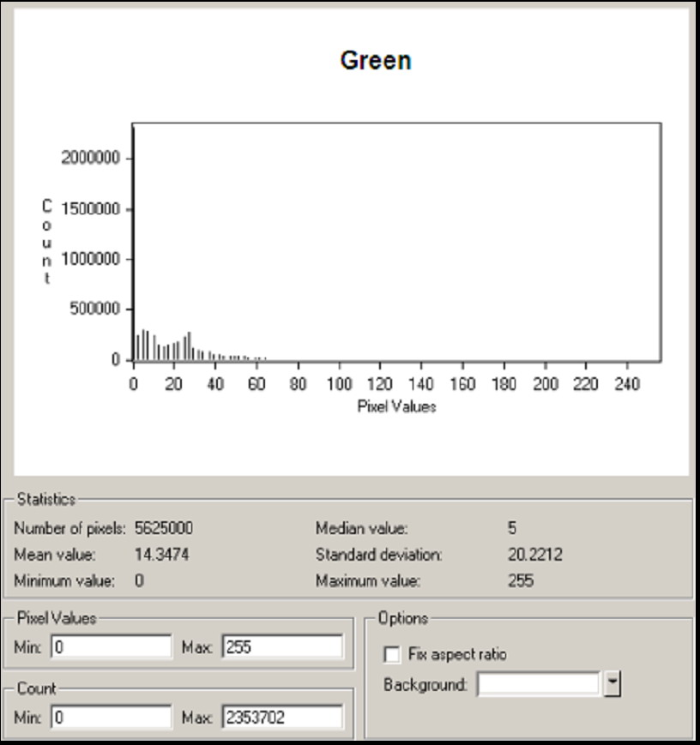The image size is (700, 745).
Task: Click the 500000 count axis label
Action: click(x=94, y=309)
